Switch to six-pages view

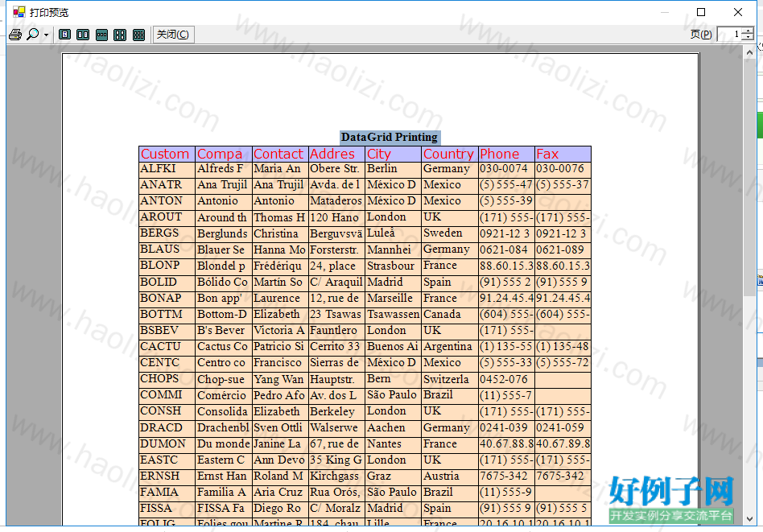[138, 35]
